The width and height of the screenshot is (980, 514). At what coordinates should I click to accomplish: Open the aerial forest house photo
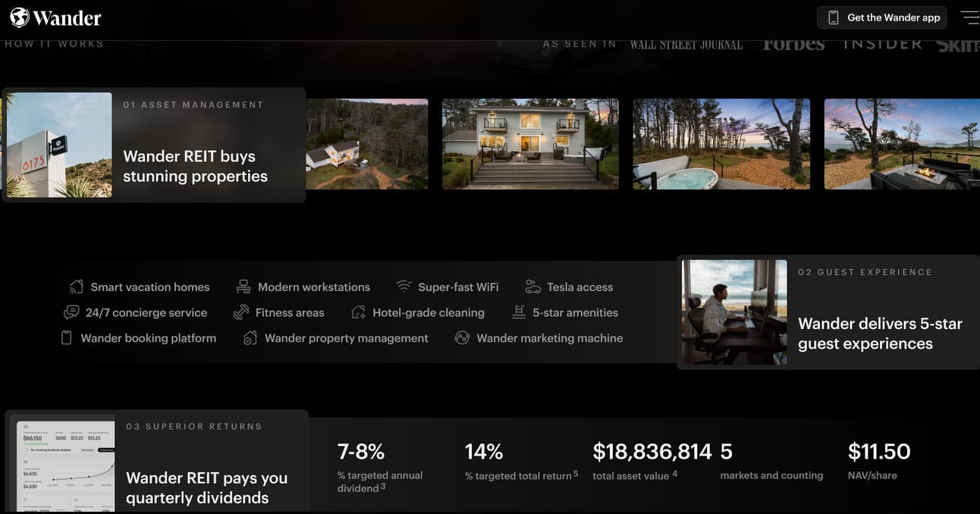pos(367,144)
